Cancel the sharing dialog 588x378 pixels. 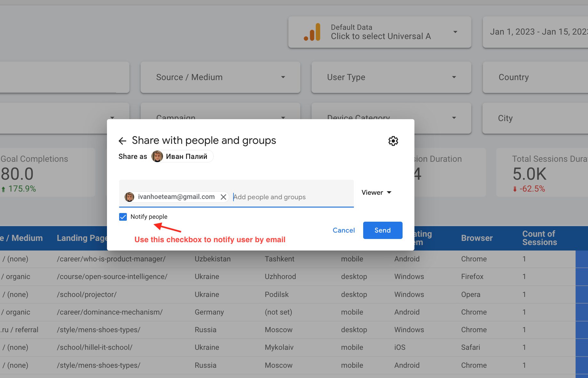tap(344, 230)
